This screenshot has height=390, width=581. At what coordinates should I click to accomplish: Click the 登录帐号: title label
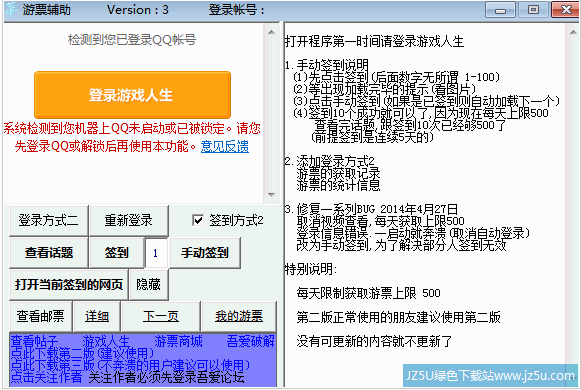pos(236,10)
